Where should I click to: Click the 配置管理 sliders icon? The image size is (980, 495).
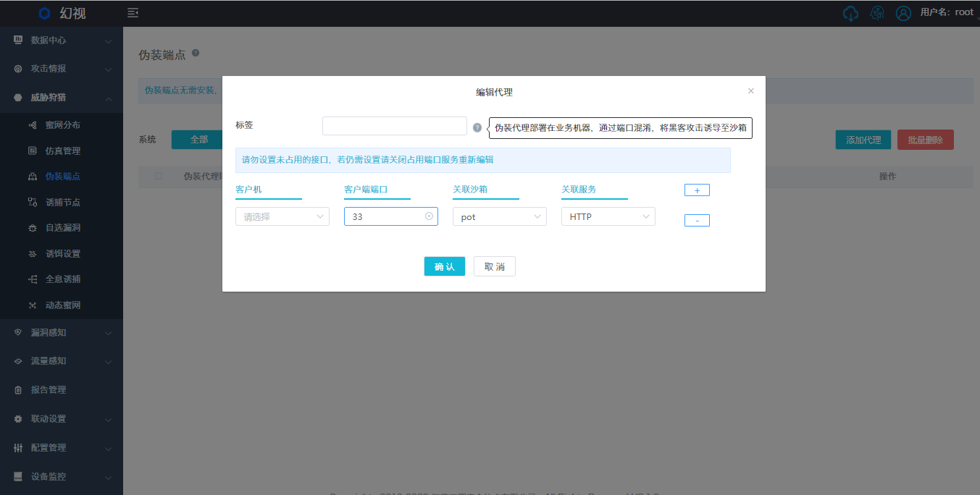18,448
